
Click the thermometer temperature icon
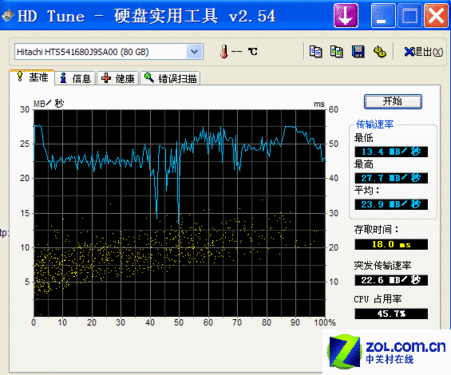[x=224, y=52]
